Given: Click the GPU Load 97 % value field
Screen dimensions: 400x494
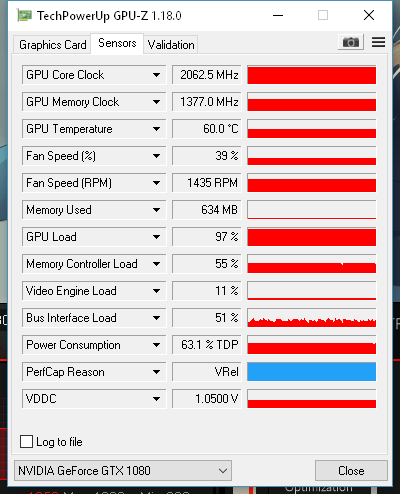Looking at the screenshot, I should tap(207, 237).
